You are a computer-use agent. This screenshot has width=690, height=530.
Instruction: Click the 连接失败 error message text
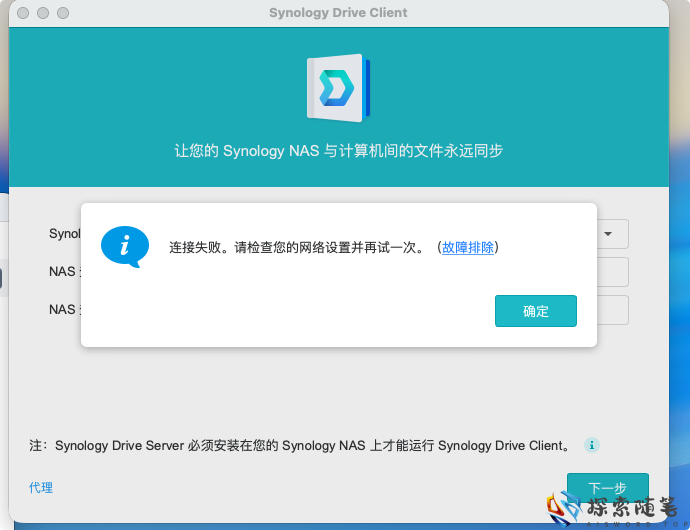tap(297, 247)
